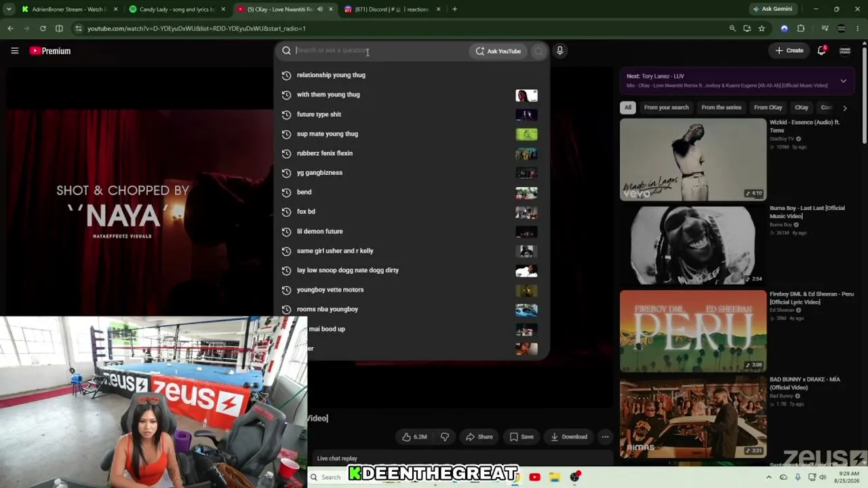This screenshot has height=488, width=868.
Task: Select the "From your search" chip
Action: [666, 108]
